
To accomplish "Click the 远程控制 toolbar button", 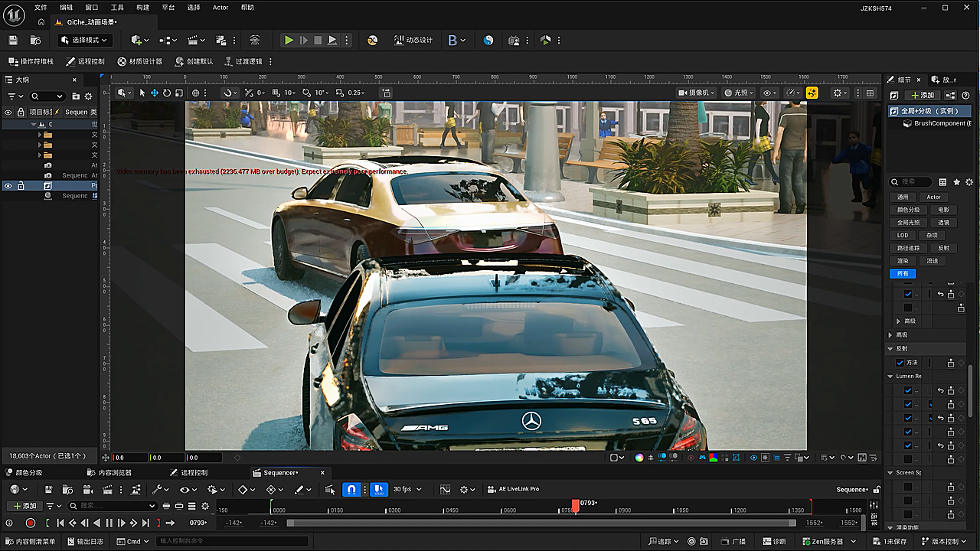I will coord(86,61).
